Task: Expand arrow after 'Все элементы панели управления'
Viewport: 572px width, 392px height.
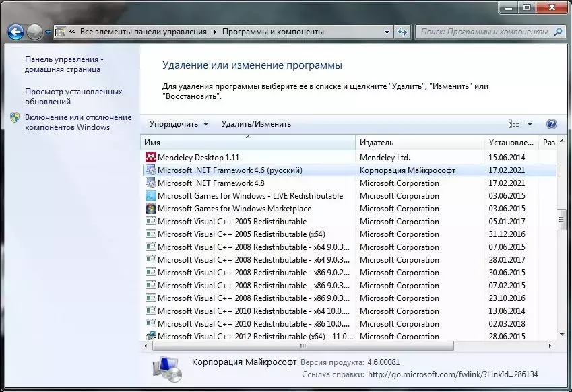Action: 214,32
